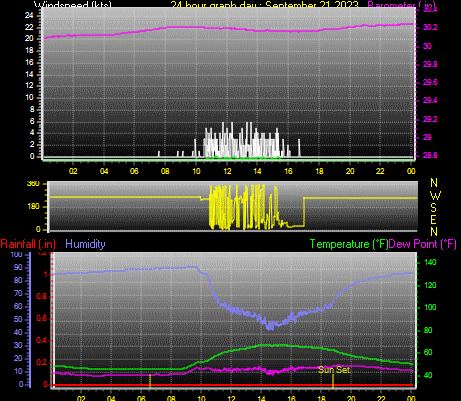Click the 24 hour graph day title

click(265, 4)
